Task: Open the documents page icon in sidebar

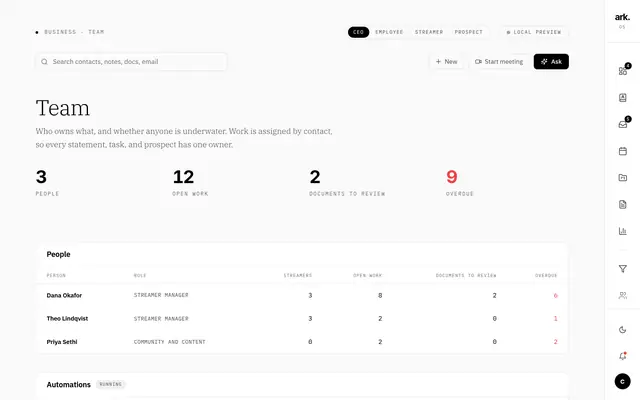Action: (622, 204)
